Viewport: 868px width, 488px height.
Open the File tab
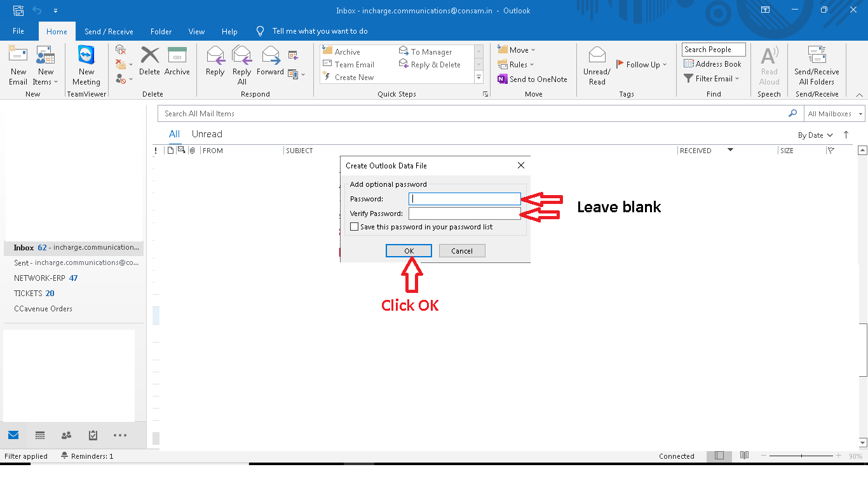[x=18, y=31]
